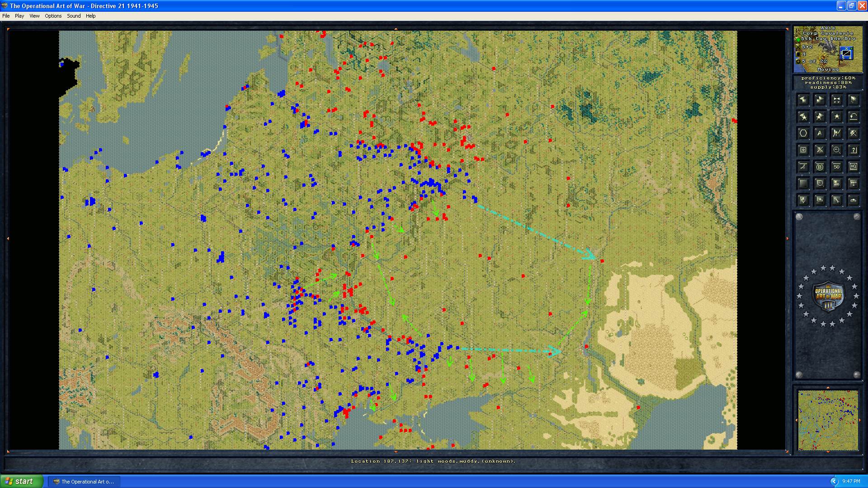868x488 pixels.
Task: Click the HQ button in control panel
Action: click(x=854, y=166)
